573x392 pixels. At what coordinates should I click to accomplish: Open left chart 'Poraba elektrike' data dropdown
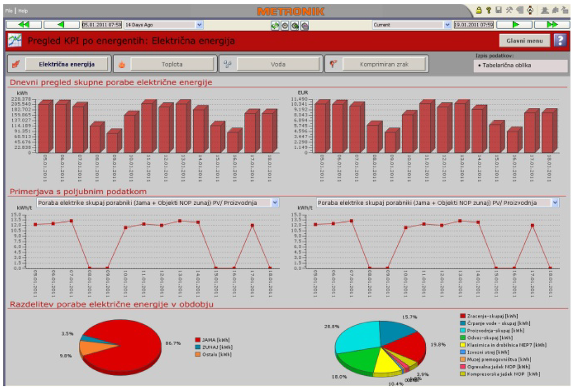[x=274, y=202]
